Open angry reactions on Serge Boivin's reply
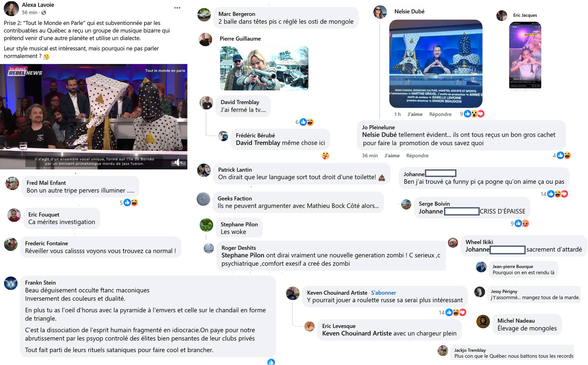 tap(525, 224)
